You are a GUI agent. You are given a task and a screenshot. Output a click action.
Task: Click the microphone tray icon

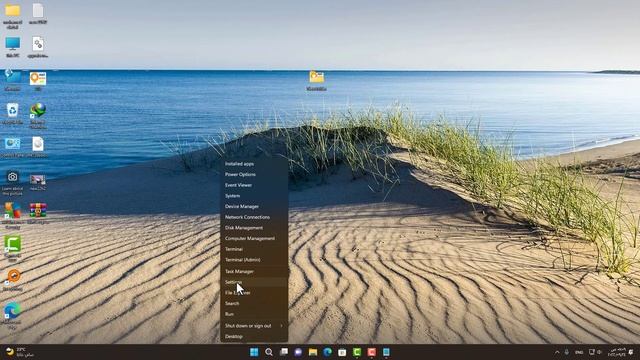[567, 352]
